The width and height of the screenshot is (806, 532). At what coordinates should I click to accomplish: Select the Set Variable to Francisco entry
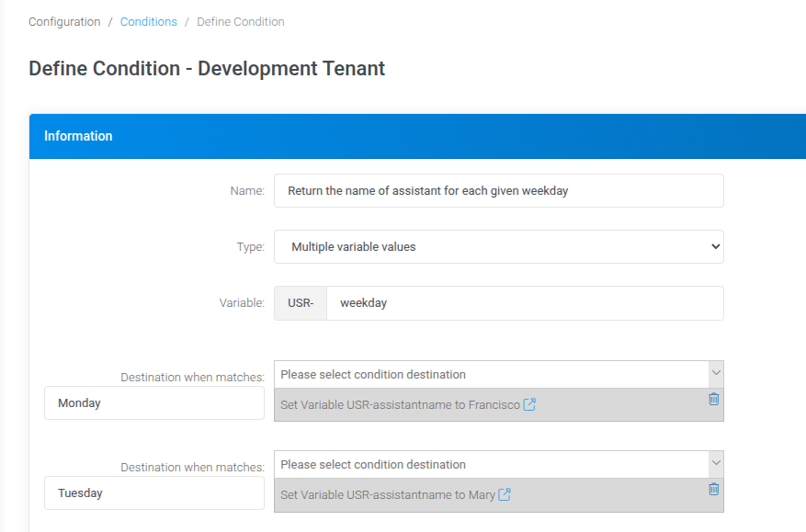click(x=400, y=404)
